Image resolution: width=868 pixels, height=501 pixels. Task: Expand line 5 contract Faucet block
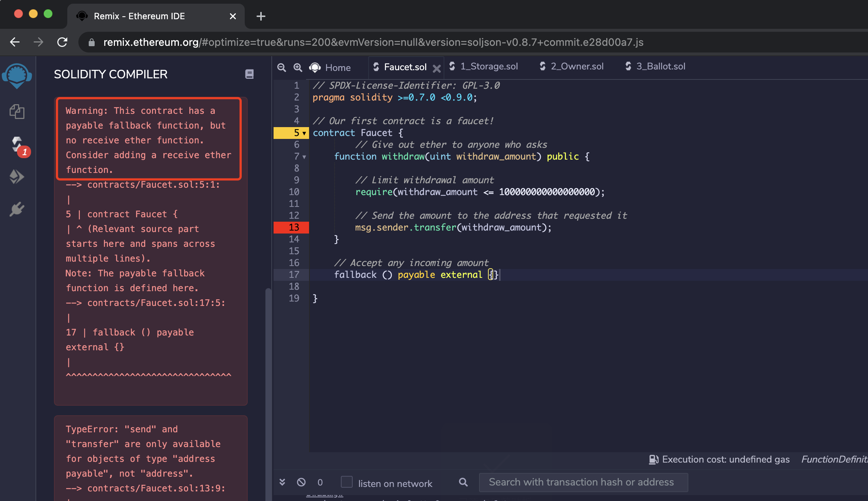click(304, 132)
